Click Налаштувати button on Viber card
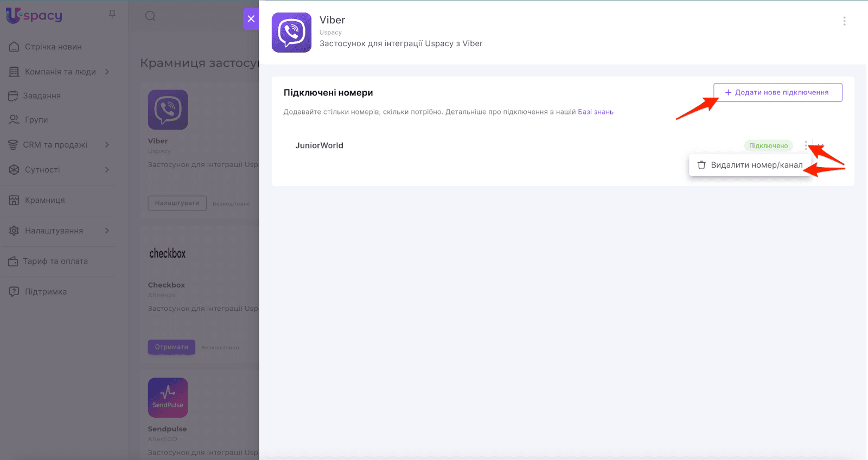This screenshot has width=868, height=460. click(177, 203)
